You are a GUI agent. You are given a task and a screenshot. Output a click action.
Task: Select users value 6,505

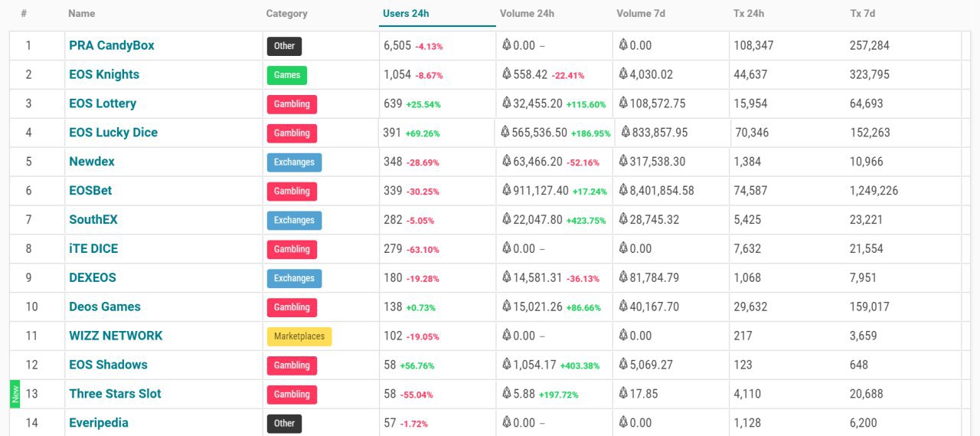point(397,46)
